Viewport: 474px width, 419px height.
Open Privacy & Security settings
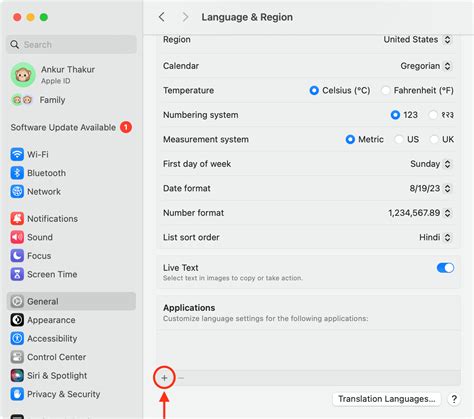71,394
